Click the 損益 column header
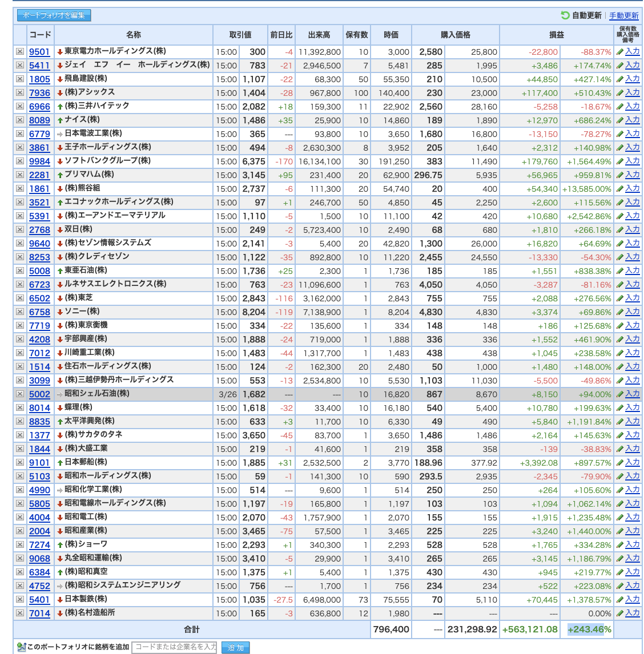The image size is (644, 654). tap(556, 35)
